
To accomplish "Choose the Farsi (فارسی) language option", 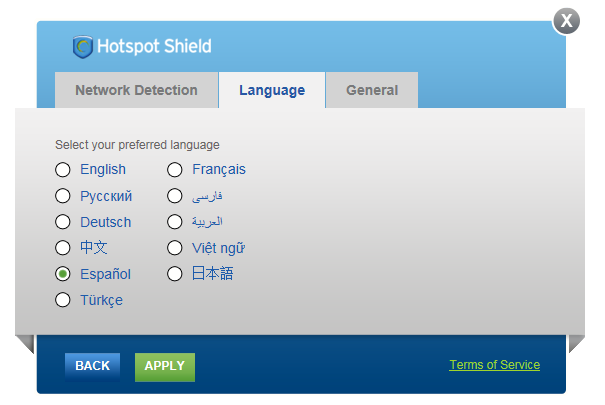I will (x=175, y=196).
